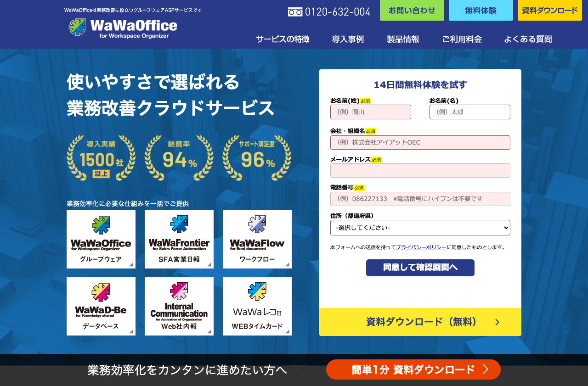Submit via 同意して確認画面へ button
Image resolution: width=588 pixels, height=386 pixels.
[x=420, y=268]
